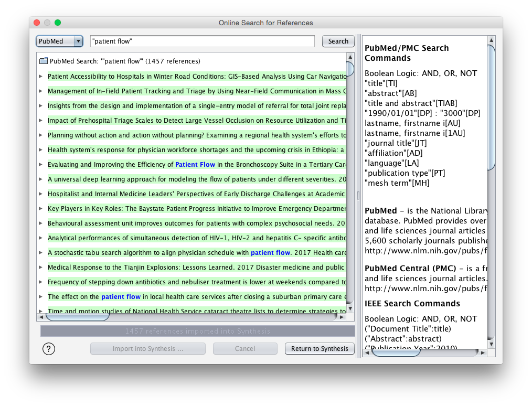Expand the Management of In-Field Patient Tracking reference

coord(41,91)
